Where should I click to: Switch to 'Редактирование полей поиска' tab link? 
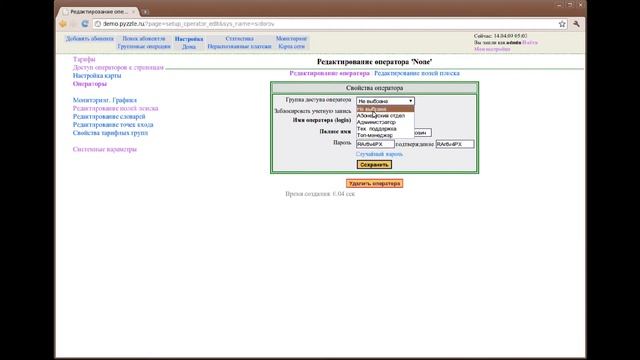coord(417,73)
